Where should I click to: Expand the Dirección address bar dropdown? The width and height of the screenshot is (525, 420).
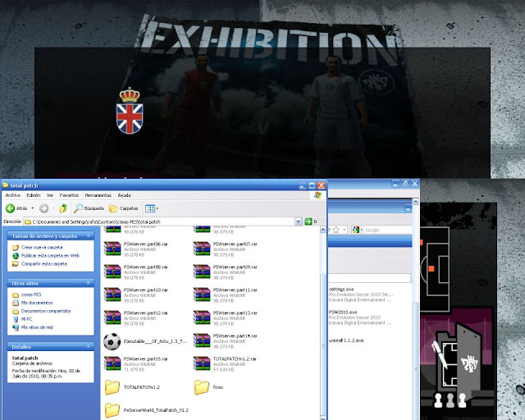click(x=298, y=221)
